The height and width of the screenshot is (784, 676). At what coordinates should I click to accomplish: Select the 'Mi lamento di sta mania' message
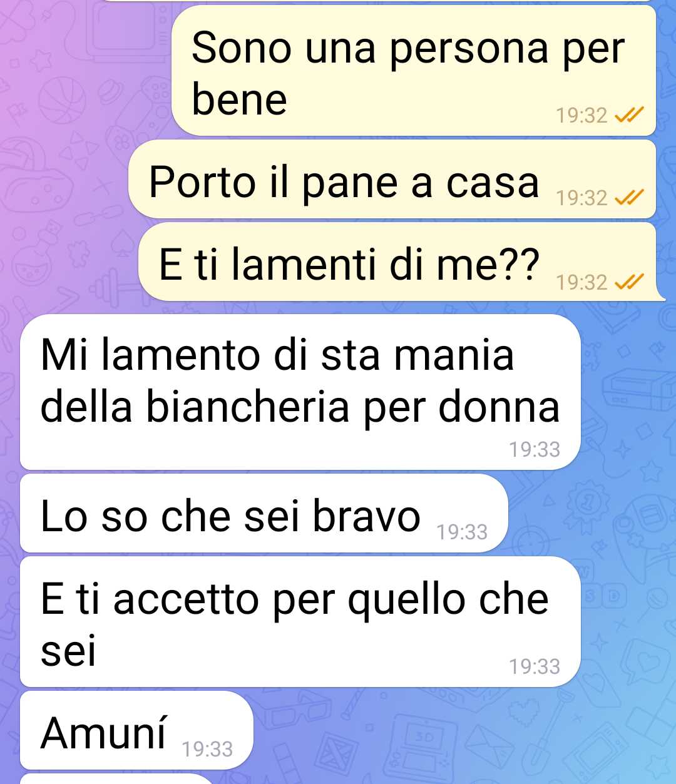click(x=300, y=392)
